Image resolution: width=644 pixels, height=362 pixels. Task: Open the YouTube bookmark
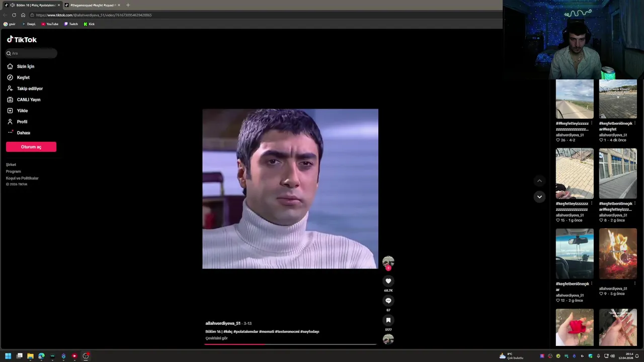tap(50, 24)
